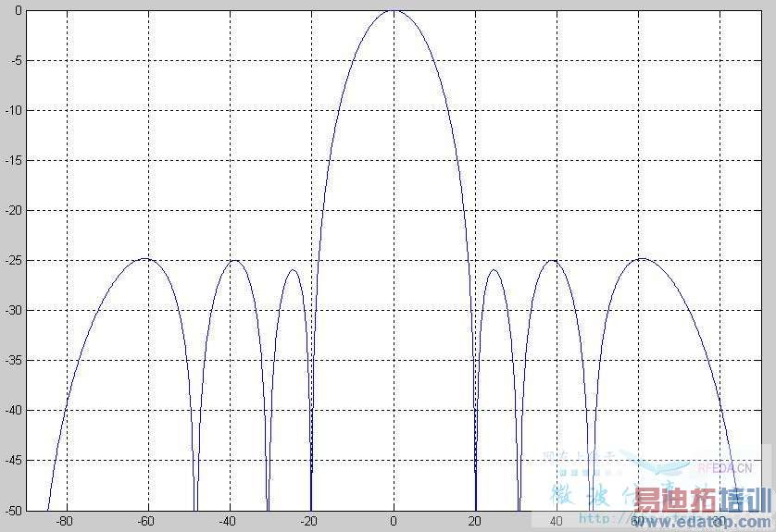
Task: Select the y-axis tick label -50
Action: [13, 511]
